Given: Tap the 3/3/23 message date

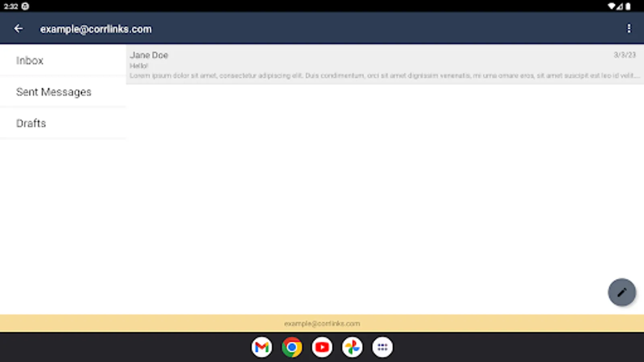Looking at the screenshot, I should pos(625,55).
